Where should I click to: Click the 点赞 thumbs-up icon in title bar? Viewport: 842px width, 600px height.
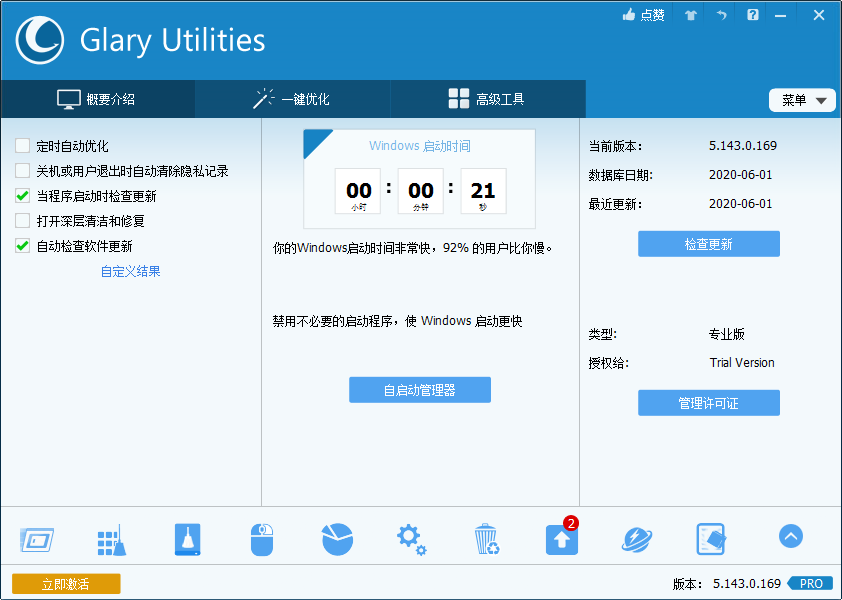643,15
